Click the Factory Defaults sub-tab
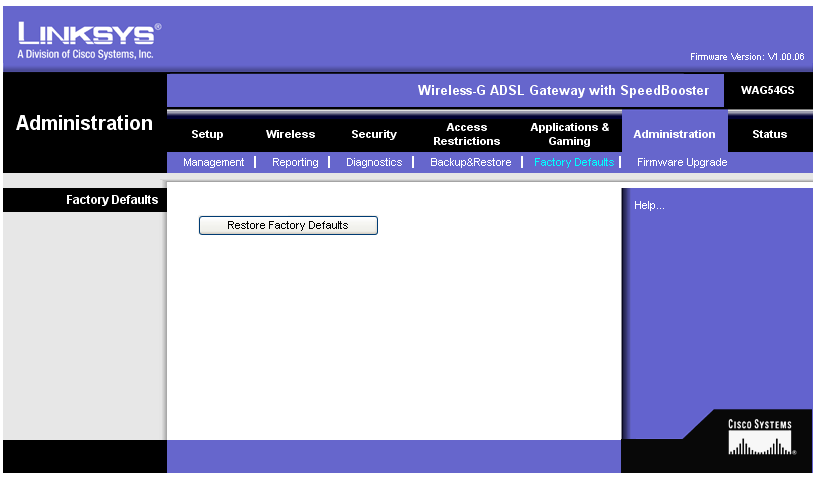819x481 pixels. 574,162
